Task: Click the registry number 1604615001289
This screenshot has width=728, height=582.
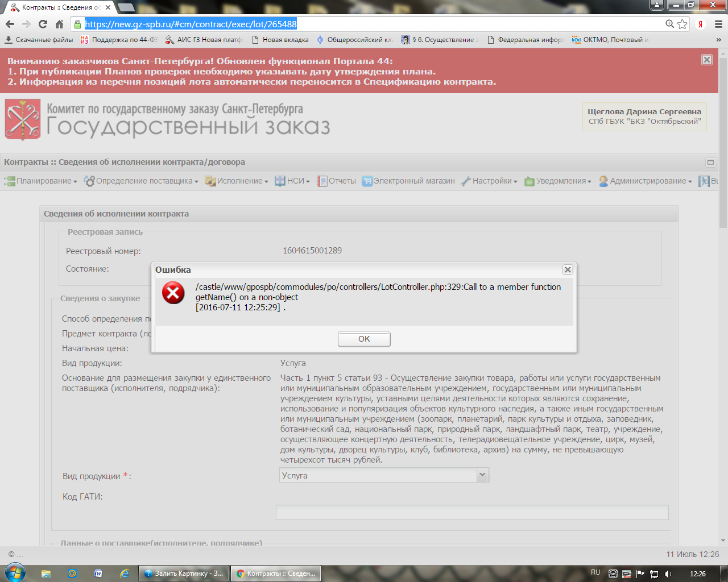Action: [x=312, y=251]
